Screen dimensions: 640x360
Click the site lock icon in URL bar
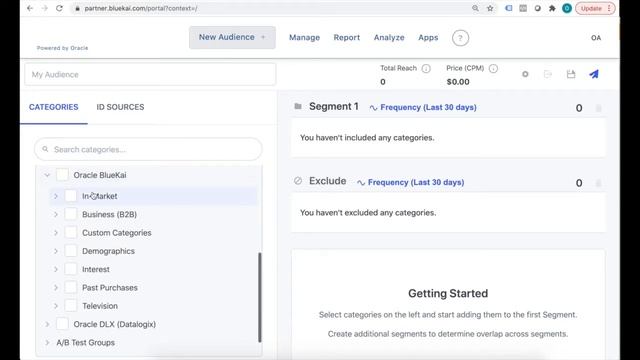click(x=77, y=8)
